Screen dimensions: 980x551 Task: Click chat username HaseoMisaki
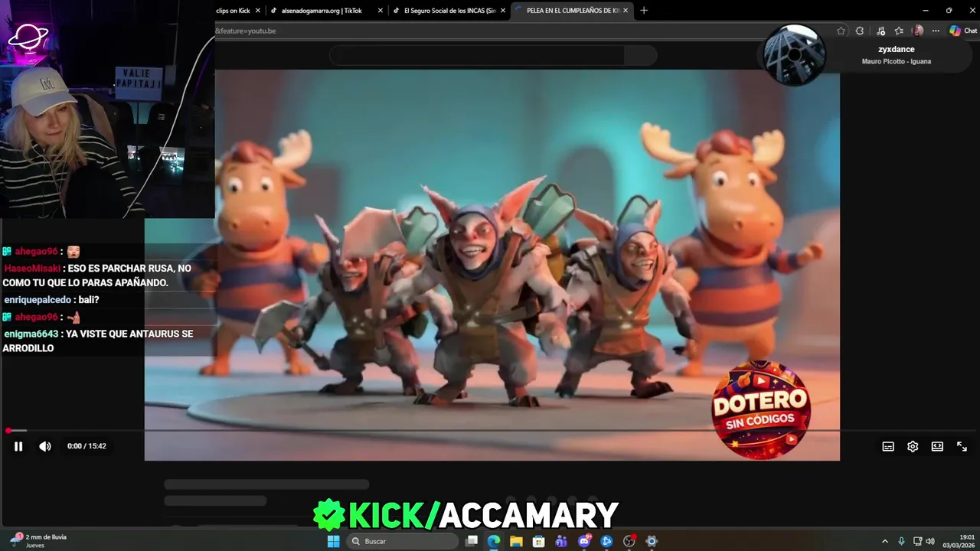point(32,269)
